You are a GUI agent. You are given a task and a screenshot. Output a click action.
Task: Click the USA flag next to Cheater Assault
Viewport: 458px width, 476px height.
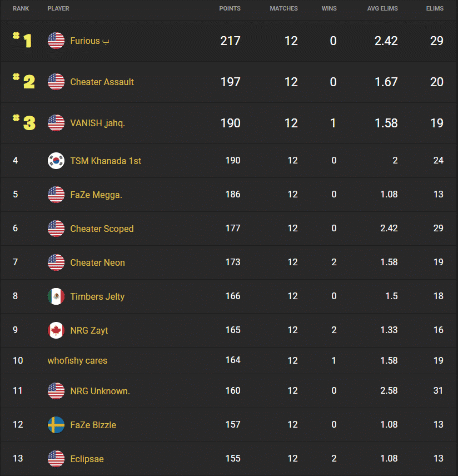tap(56, 81)
